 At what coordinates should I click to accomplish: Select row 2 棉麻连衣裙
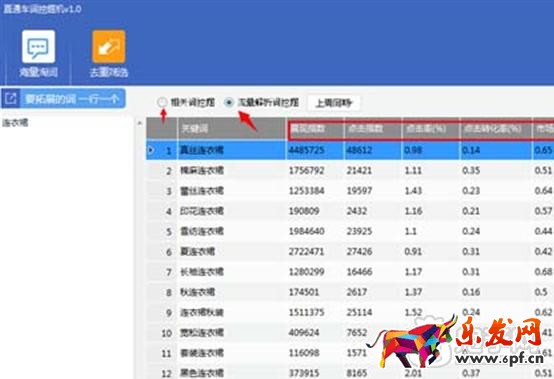click(x=350, y=171)
